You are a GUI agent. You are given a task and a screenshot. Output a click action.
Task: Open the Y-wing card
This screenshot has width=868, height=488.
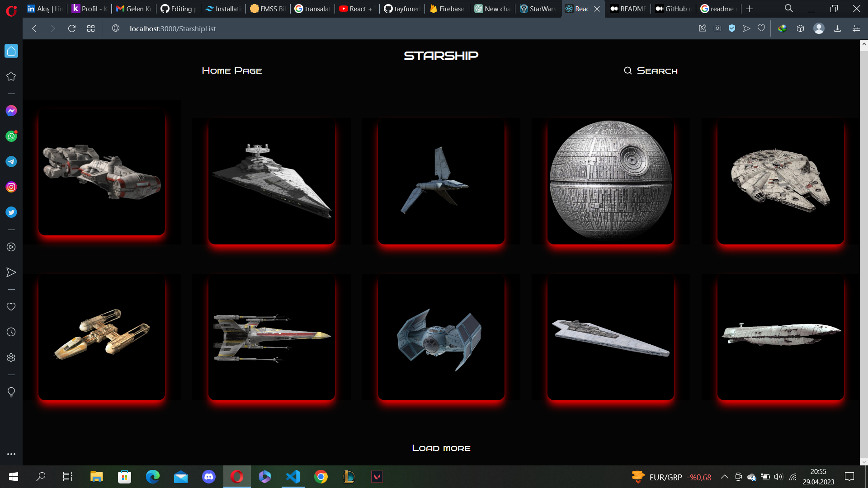click(x=102, y=338)
